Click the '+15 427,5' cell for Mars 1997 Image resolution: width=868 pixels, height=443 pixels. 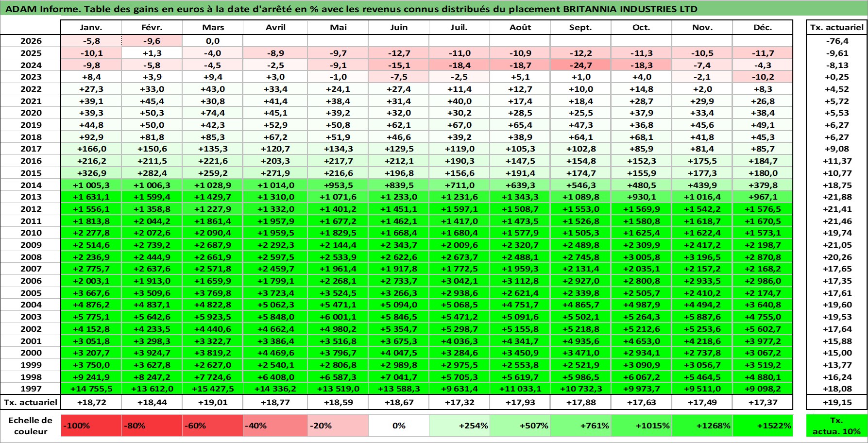213,389
